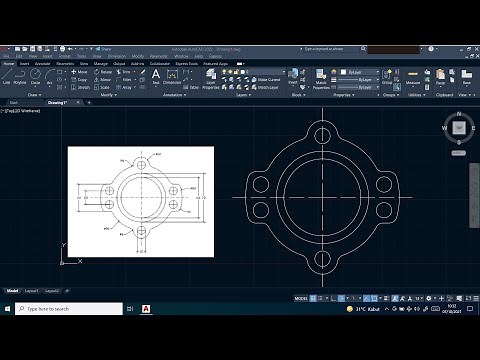480x360 pixels.
Task: Click Match Properties tool
Action: (x=321, y=79)
